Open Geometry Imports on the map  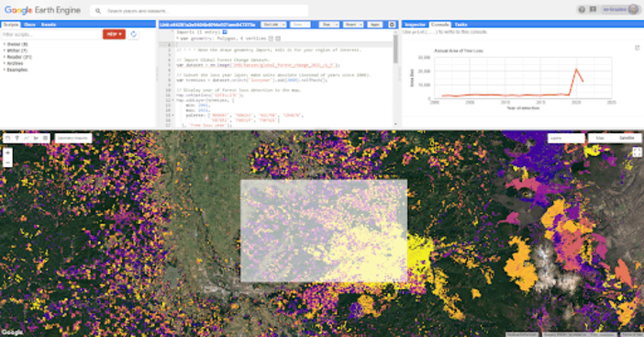point(73,138)
